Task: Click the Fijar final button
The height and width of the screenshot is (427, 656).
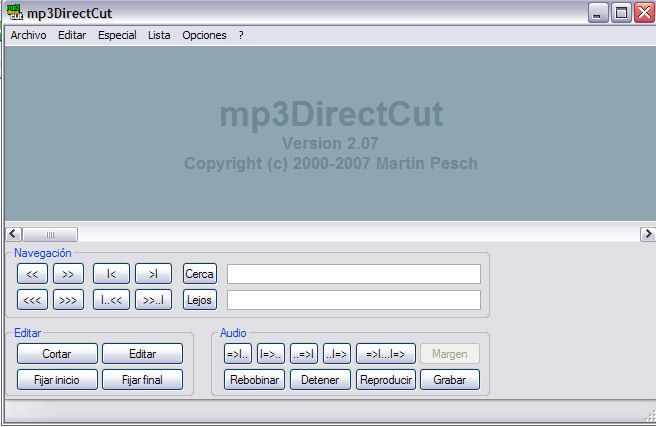Action: point(142,380)
